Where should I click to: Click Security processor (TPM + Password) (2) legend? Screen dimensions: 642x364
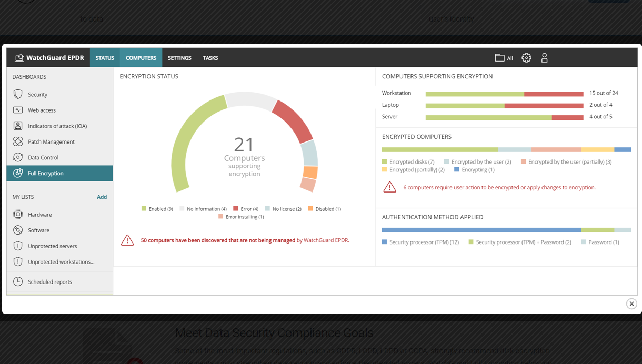click(x=520, y=242)
